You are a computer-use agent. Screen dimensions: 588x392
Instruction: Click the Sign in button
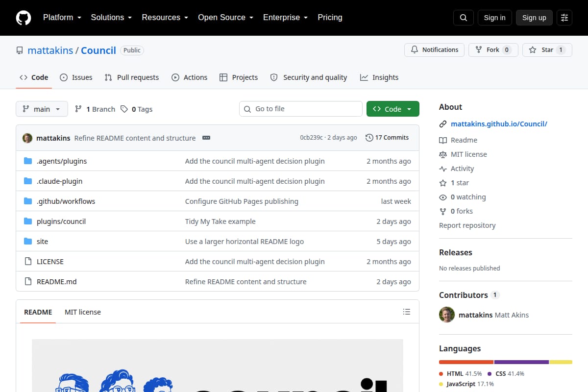[494, 18]
